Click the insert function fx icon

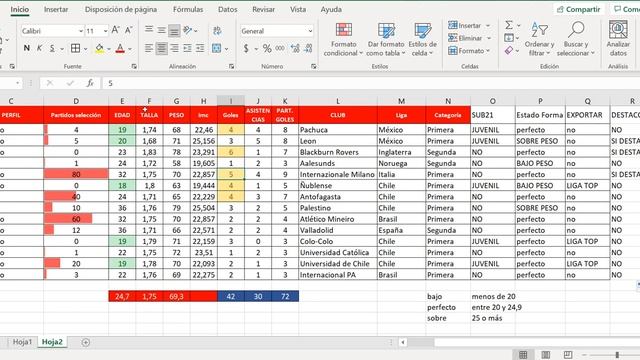[90, 83]
